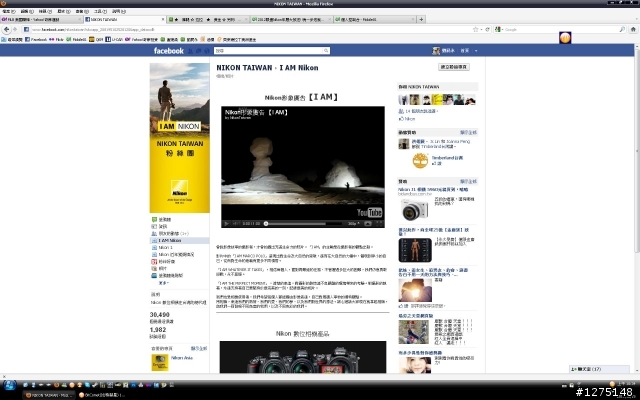Viewport: 640px width, 400px height.
Task: Open the Timberland page link
Action: pyautogui.click(x=447, y=158)
